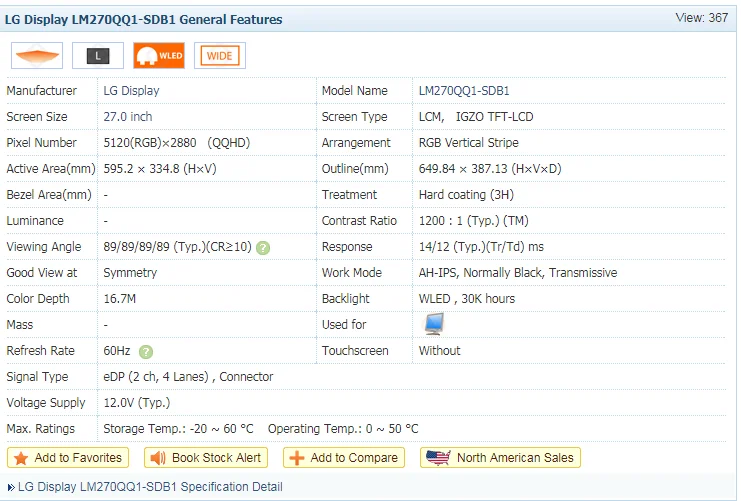Click the 'Manufacturer' row label
Viewport: 741px width, 501px height.
click(42, 91)
